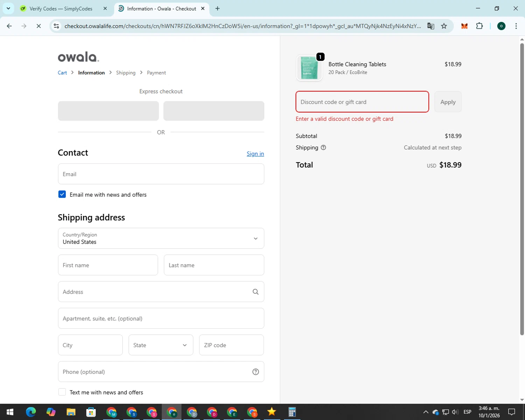The image size is (525, 420).
Task: Click the browser forward arrow
Action: pos(24,26)
